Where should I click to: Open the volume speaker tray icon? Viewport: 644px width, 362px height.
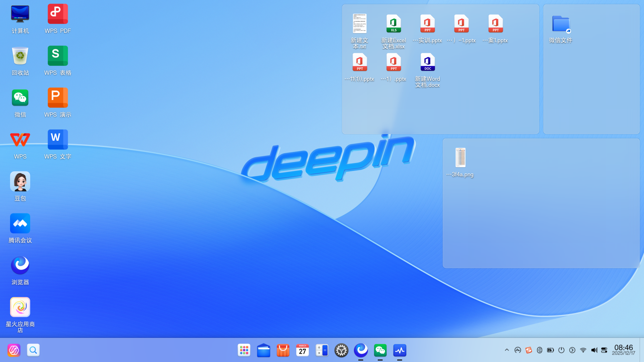tap(594, 350)
